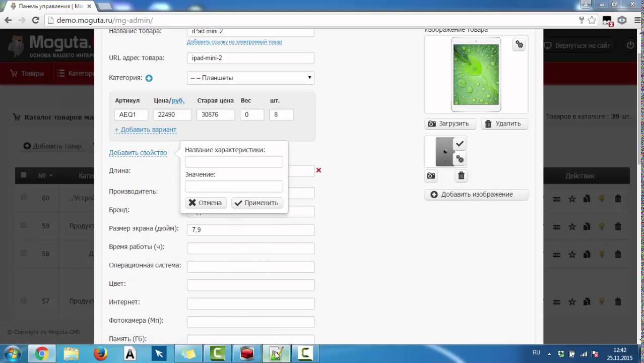Delete product row 60 with trash icon
This screenshot has height=363, width=644.
[x=618, y=199]
